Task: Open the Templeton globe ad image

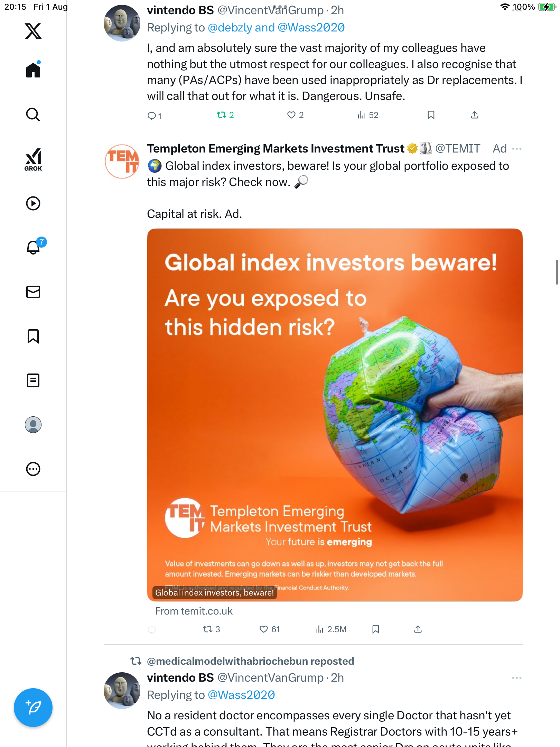Action: point(335,415)
